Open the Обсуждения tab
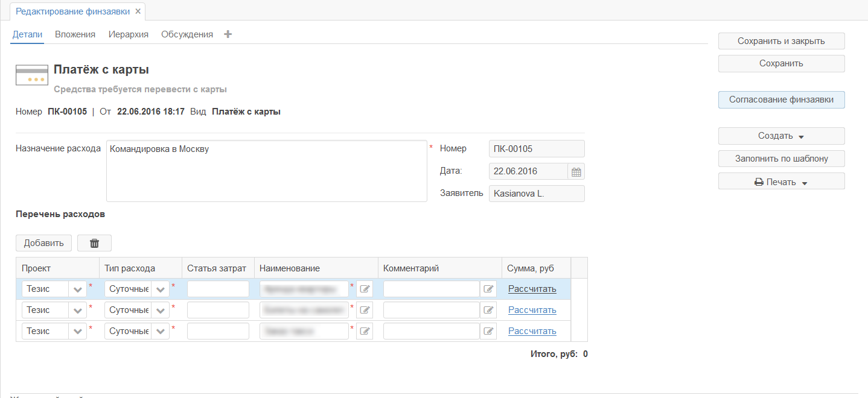This screenshot has width=868, height=398. click(x=187, y=34)
